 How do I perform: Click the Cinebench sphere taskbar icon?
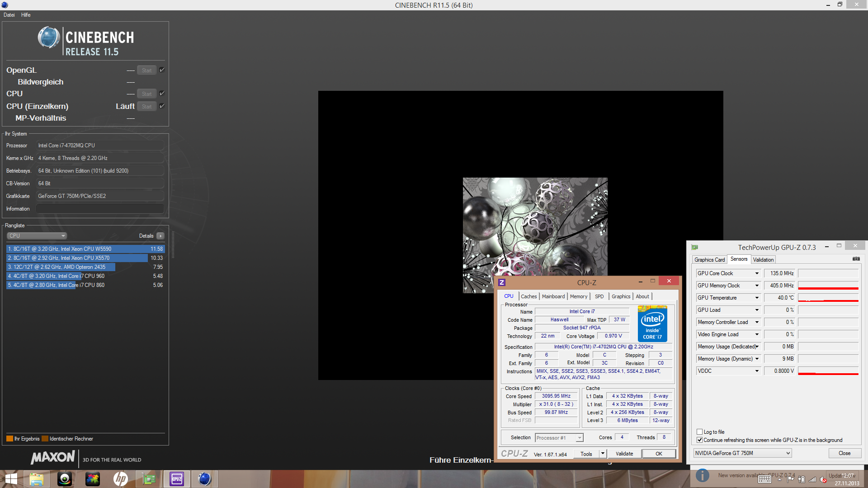(x=204, y=479)
